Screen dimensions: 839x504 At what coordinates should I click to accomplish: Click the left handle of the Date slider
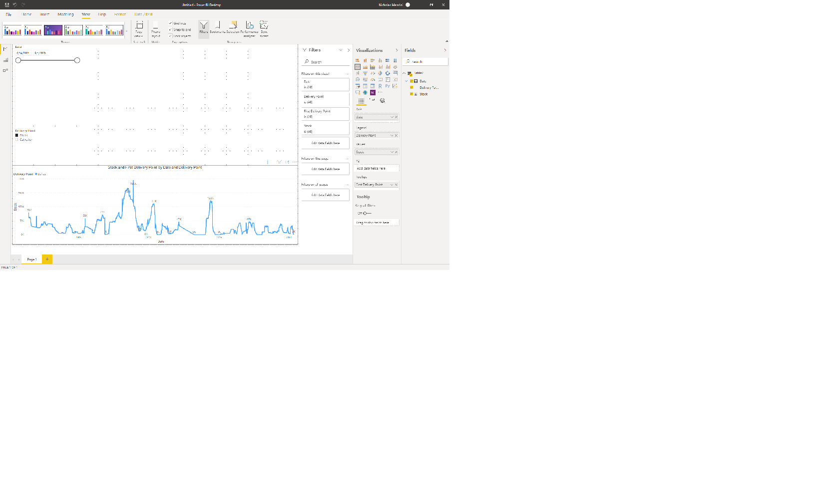[x=18, y=60]
